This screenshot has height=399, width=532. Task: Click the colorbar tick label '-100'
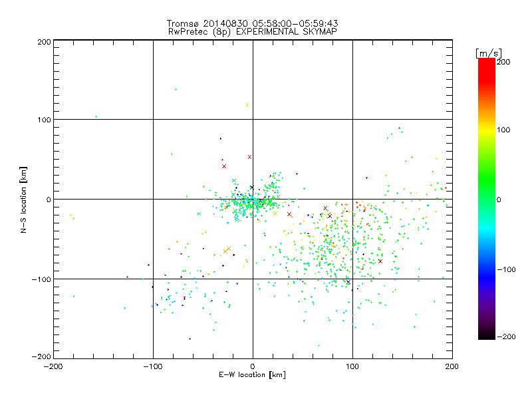(506, 270)
